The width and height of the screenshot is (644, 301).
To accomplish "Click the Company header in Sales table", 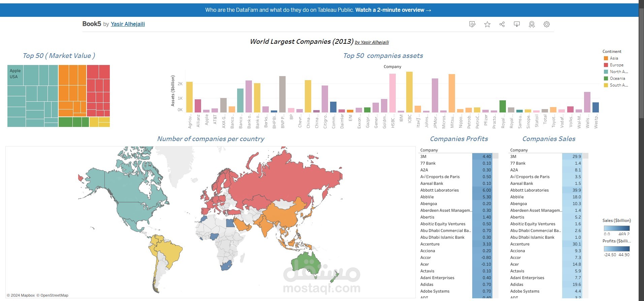I will click(519, 150).
